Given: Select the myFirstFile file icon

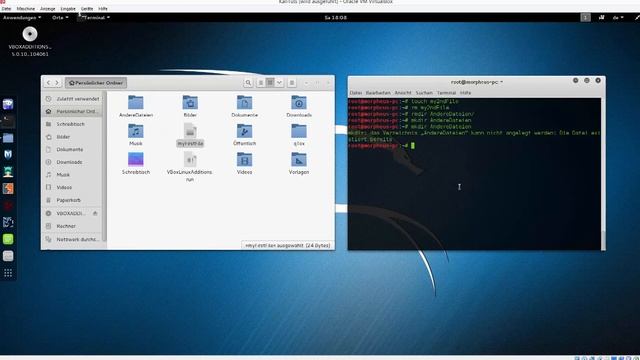Looking at the screenshot, I should (x=190, y=131).
